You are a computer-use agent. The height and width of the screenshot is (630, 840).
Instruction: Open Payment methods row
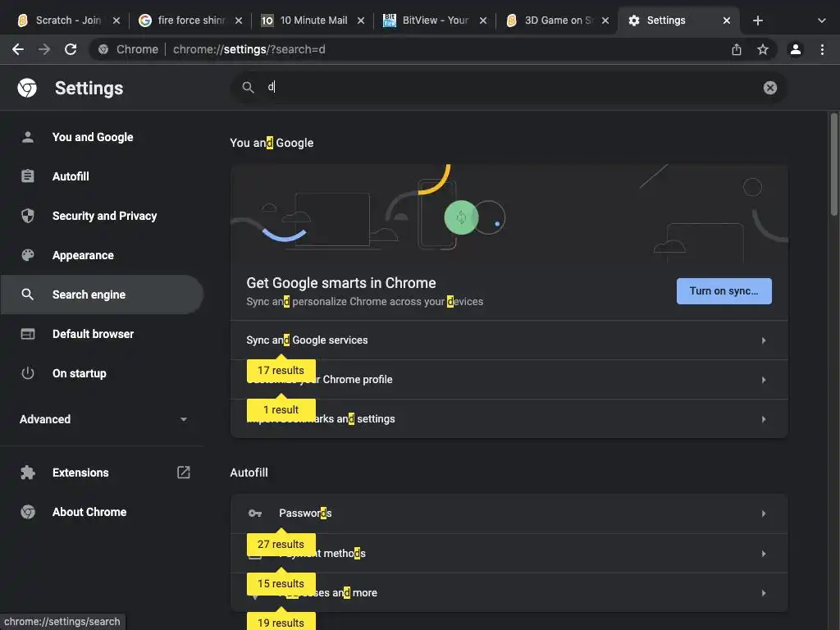click(x=509, y=554)
